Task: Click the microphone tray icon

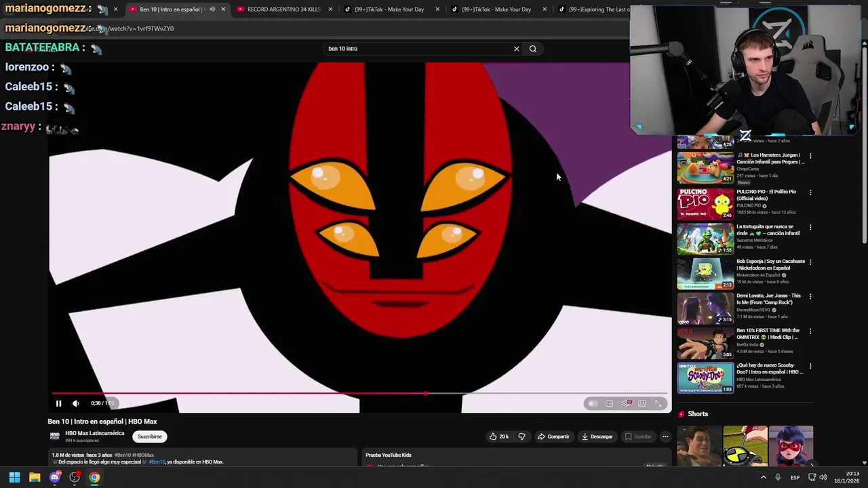Action: click(778, 477)
